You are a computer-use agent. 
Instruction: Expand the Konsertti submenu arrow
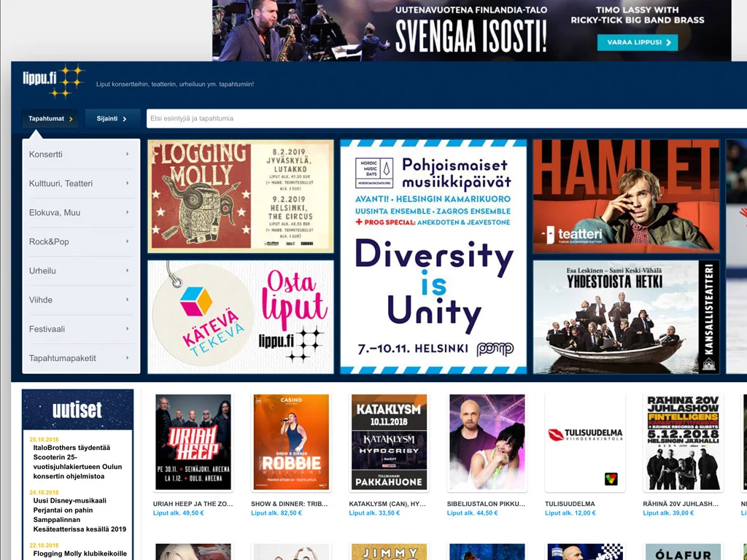(127, 154)
